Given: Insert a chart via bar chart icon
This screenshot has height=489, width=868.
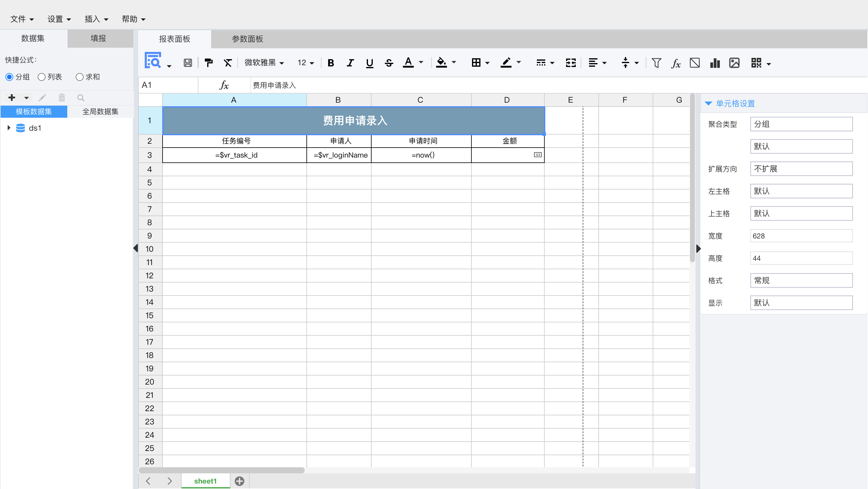Looking at the screenshot, I should pos(714,63).
